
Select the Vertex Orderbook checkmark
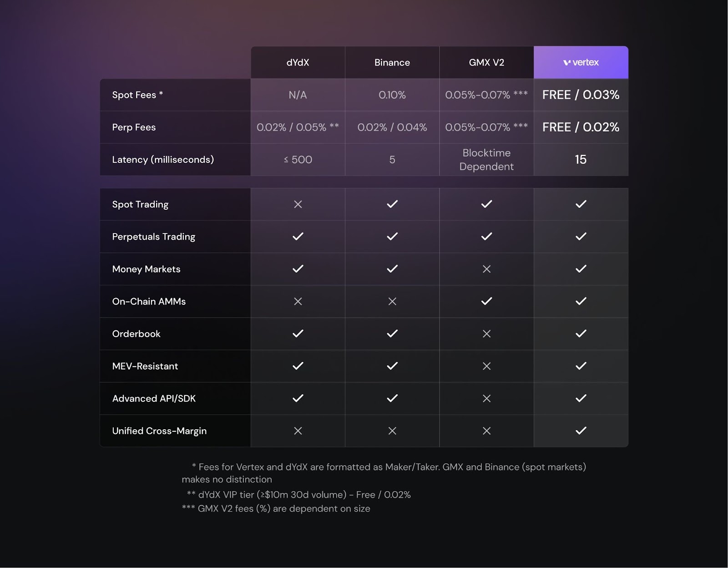pyautogui.click(x=581, y=334)
